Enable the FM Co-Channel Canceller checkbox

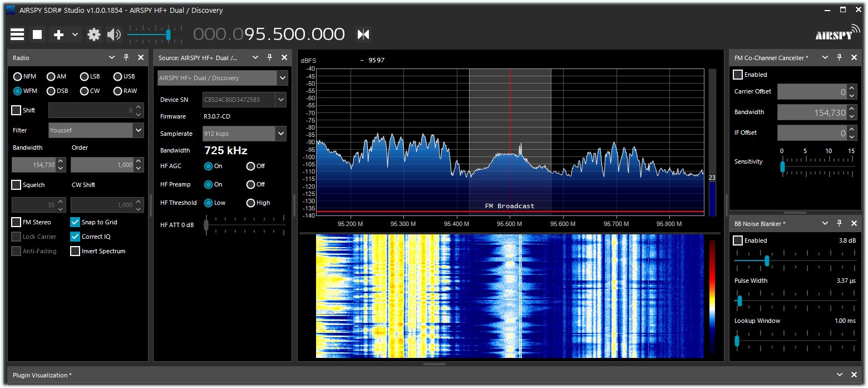[738, 75]
